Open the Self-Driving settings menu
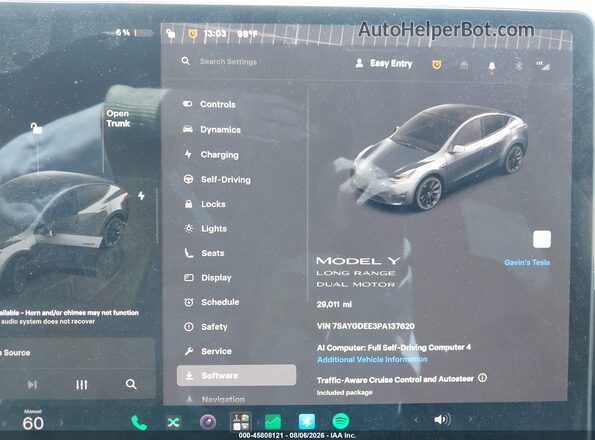595x440 pixels. (x=217, y=179)
